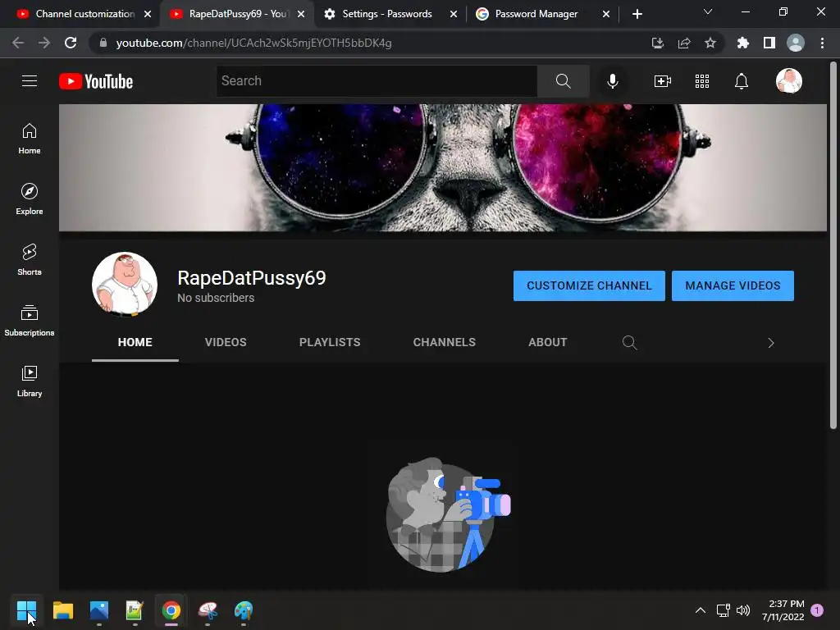Switch to the Channel customization tab
840x630 pixels.
[x=85, y=14]
